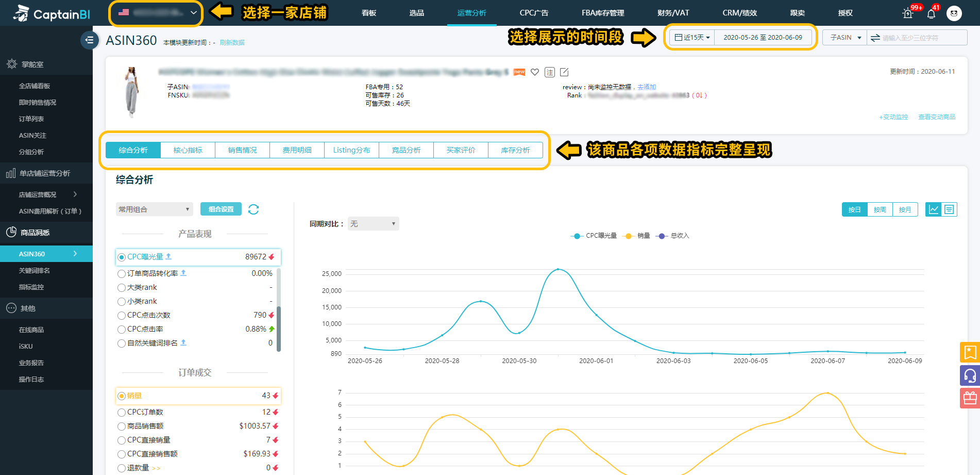This screenshot has height=475, width=980.
Task: Switch to table list view icon
Action: pyautogui.click(x=949, y=209)
